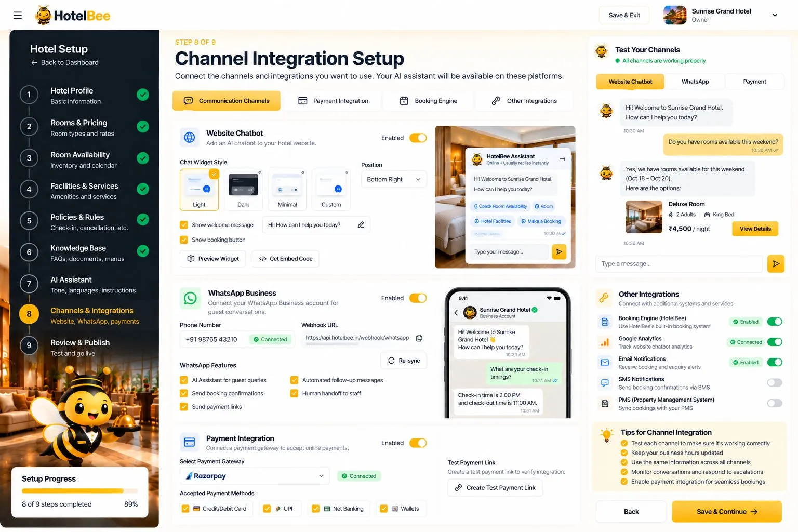Switch to the Payment Integration tab
798x532 pixels.
pyautogui.click(x=334, y=101)
